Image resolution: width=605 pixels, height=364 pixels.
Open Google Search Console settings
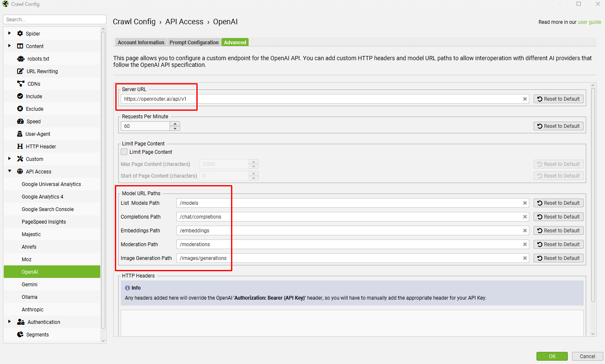tap(52, 209)
